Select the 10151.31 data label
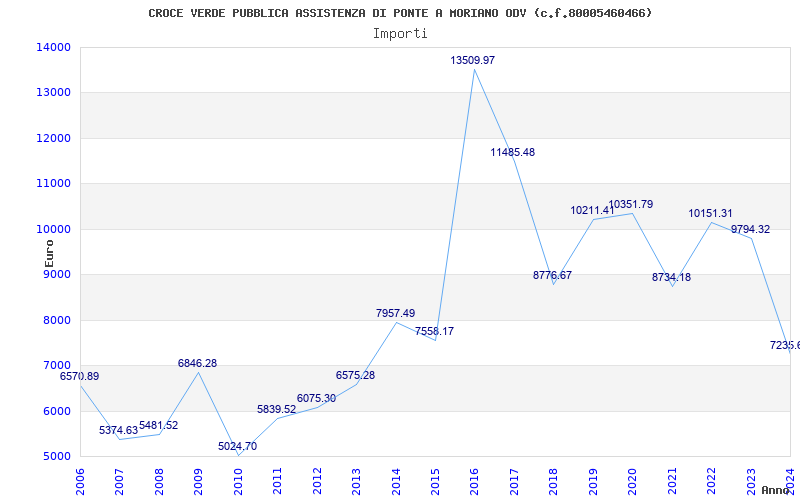 (x=710, y=214)
